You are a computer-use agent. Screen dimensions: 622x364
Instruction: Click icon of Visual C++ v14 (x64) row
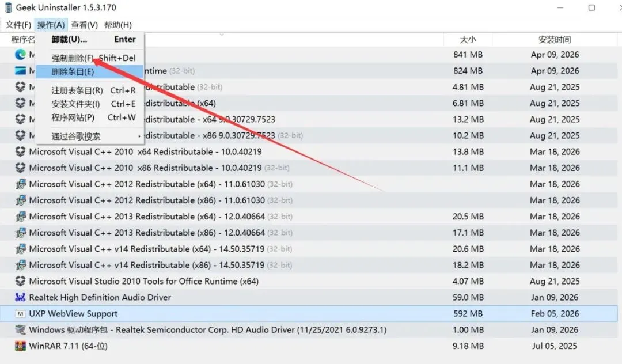point(20,249)
